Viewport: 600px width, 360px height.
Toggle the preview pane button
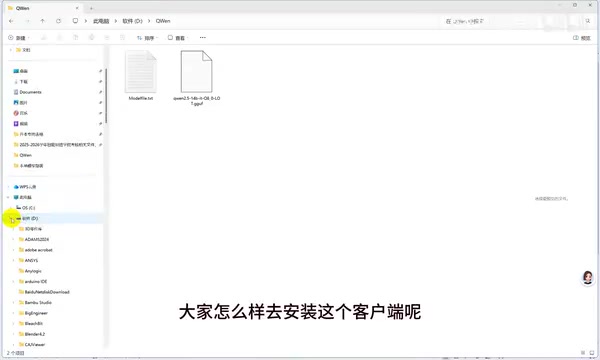582,38
